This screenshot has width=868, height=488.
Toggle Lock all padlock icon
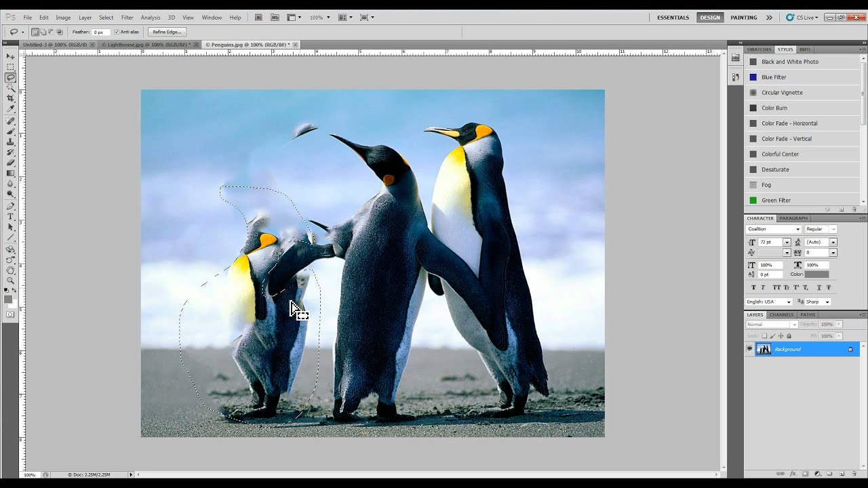tap(789, 335)
